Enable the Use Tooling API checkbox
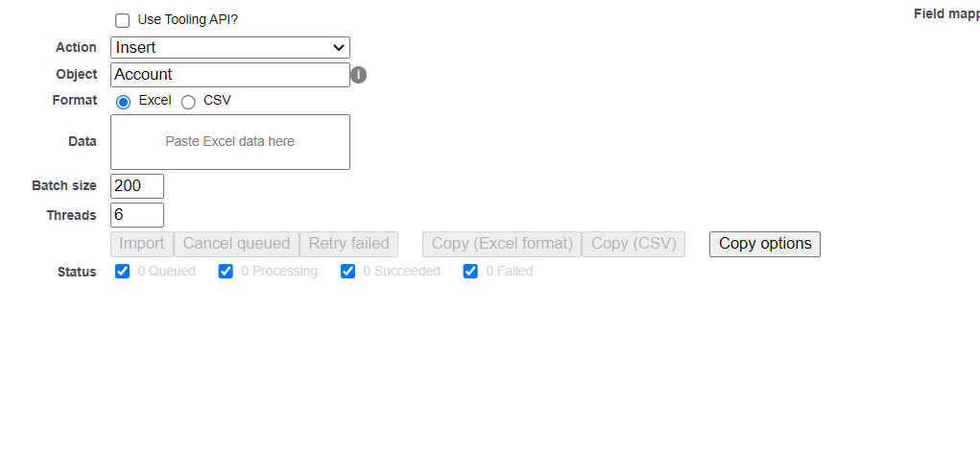 pos(123,20)
